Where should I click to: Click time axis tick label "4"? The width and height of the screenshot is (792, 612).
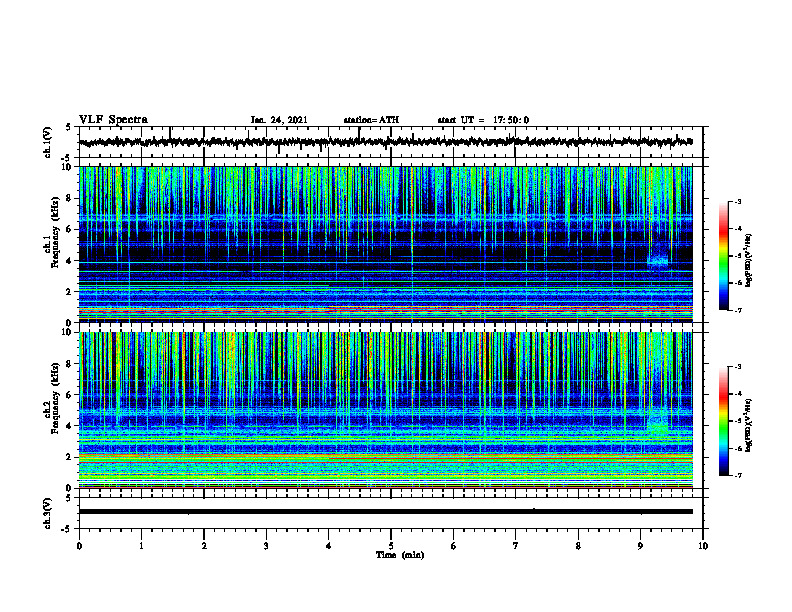329,546
